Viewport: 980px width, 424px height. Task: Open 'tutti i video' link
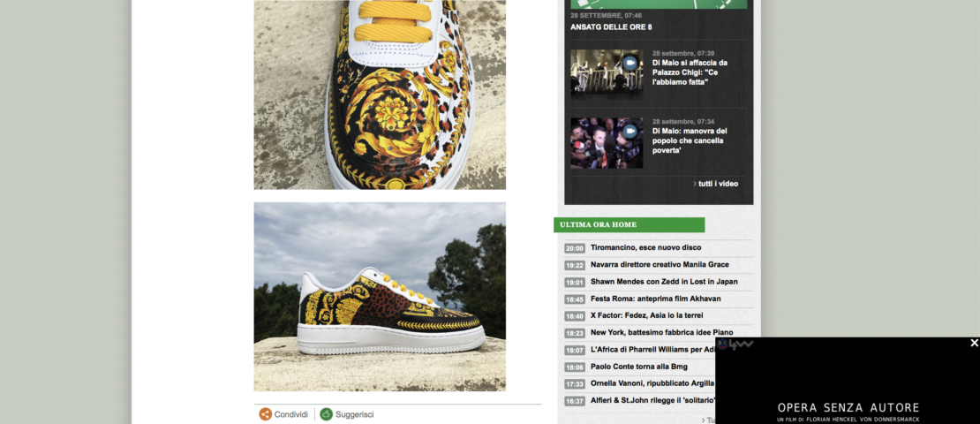coord(716,184)
